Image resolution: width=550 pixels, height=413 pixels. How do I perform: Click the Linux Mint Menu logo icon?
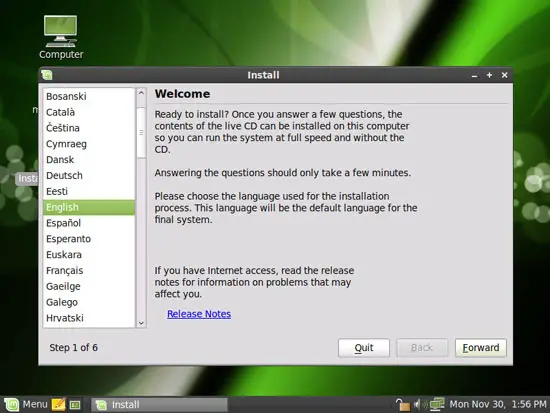coord(11,405)
